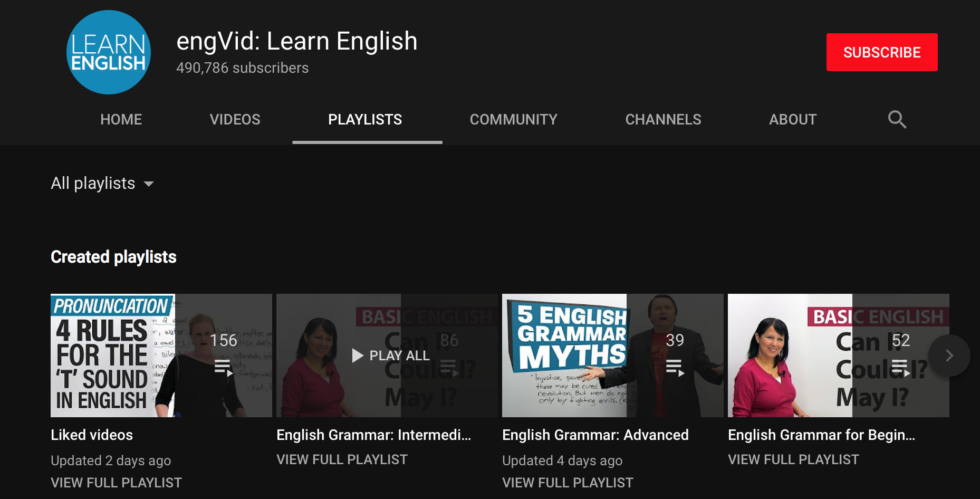The height and width of the screenshot is (499, 980).
Task: Click the Updated 4 days ago text
Action: [x=562, y=460]
